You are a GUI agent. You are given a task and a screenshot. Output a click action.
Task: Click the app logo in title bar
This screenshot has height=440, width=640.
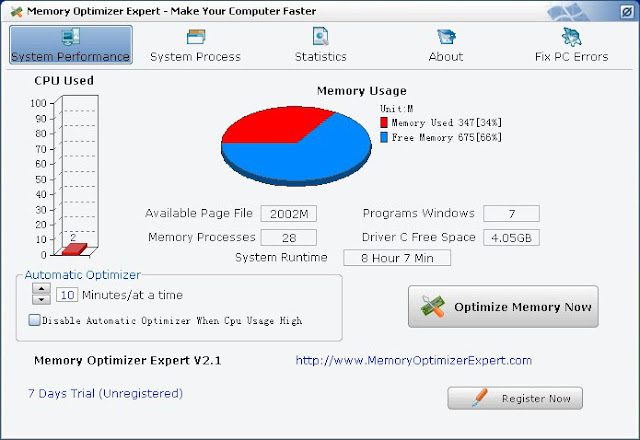tap(16, 11)
